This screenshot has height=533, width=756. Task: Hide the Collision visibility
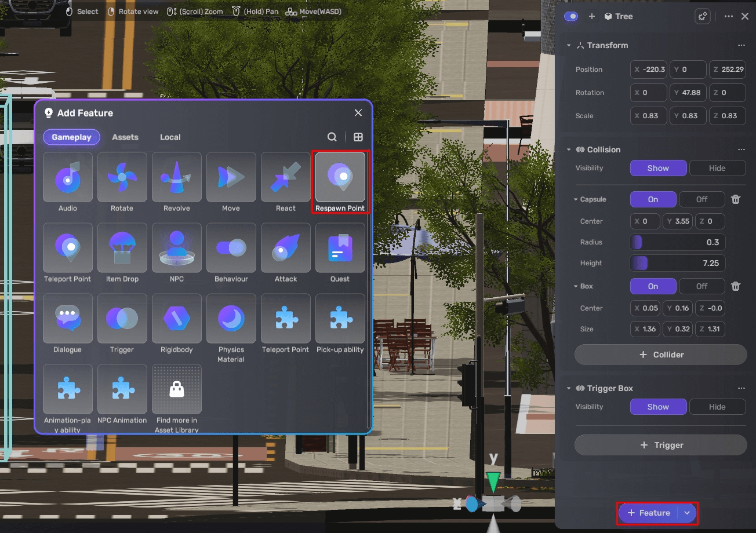click(717, 168)
